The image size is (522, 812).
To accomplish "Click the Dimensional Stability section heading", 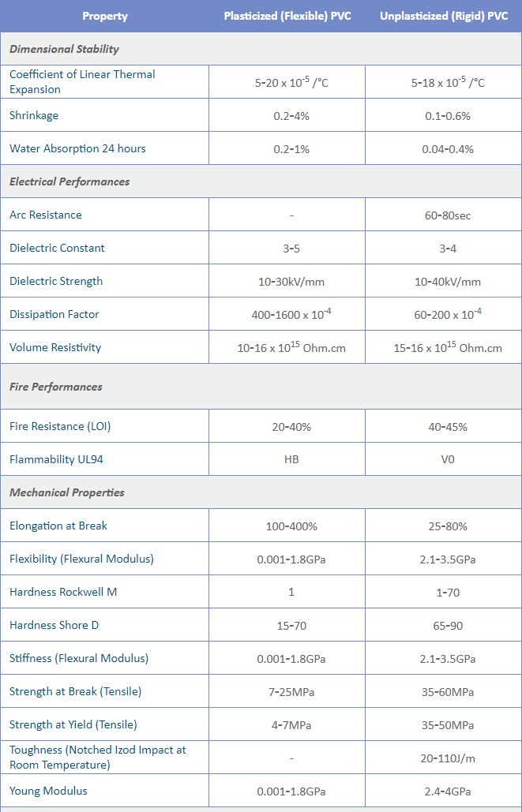I will click(x=64, y=49).
